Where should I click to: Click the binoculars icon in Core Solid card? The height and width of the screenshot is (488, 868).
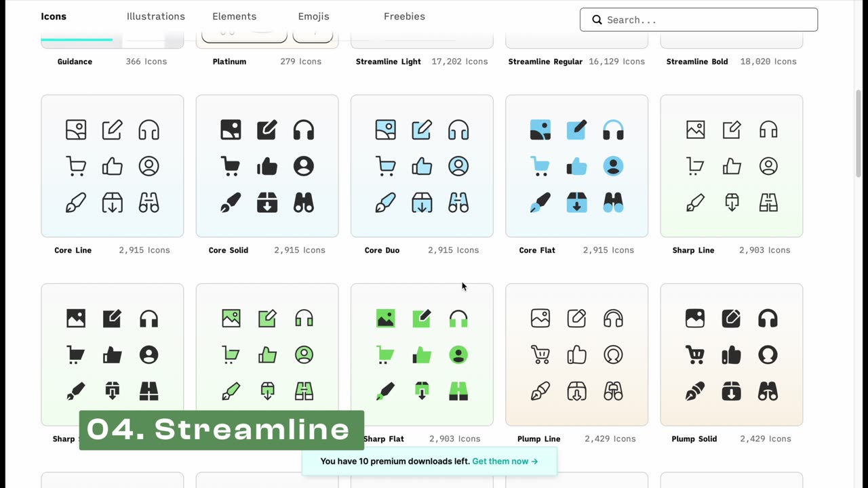pos(304,203)
